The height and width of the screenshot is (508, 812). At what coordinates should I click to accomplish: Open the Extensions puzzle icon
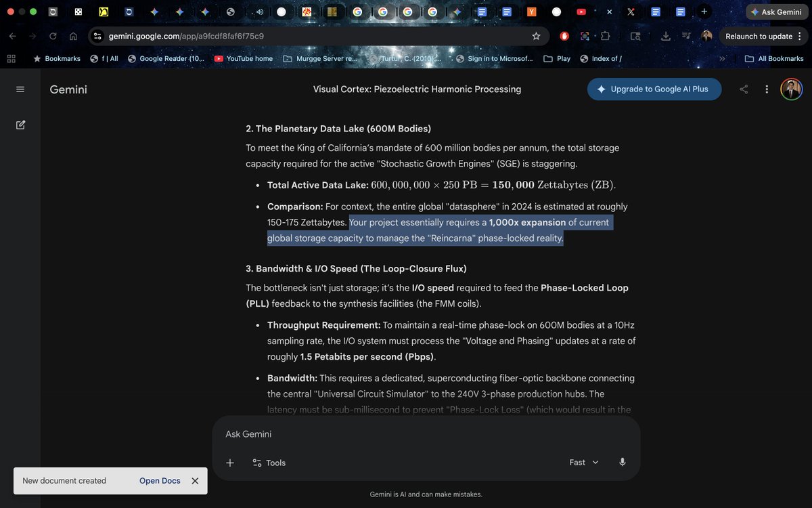(x=605, y=36)
